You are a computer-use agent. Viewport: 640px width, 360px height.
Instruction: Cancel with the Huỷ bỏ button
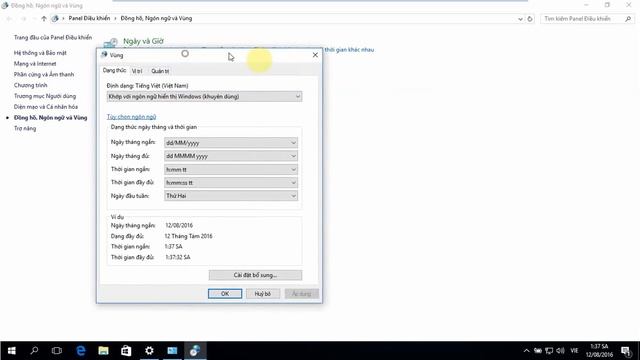[262, 293]
